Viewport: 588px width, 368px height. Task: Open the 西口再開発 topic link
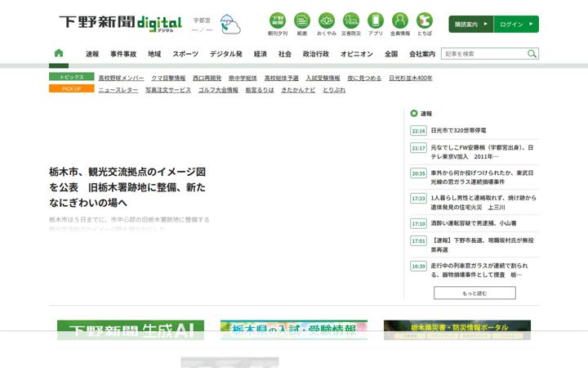point(207,79)
